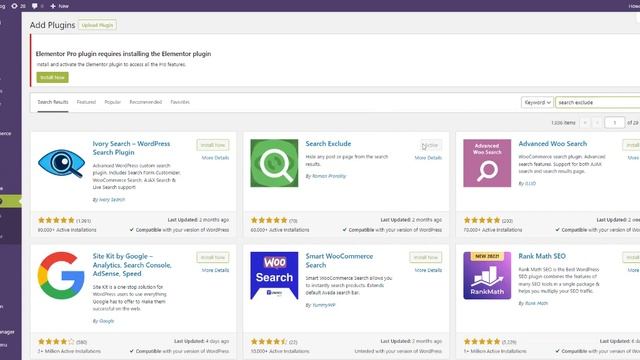The width and height of the screenshot is (640, 360).
Task: Open More Details for Search Exclude
Action: click(x=428, y=158)
